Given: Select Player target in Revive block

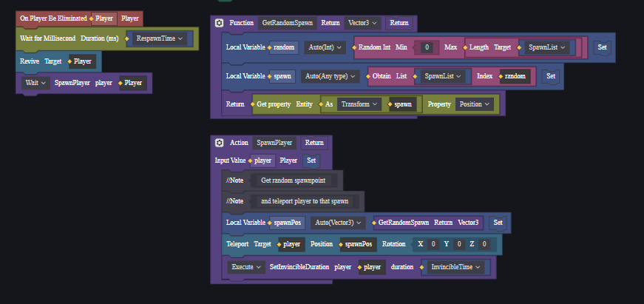Looking at the screenshot, I should tap(82, 61).
